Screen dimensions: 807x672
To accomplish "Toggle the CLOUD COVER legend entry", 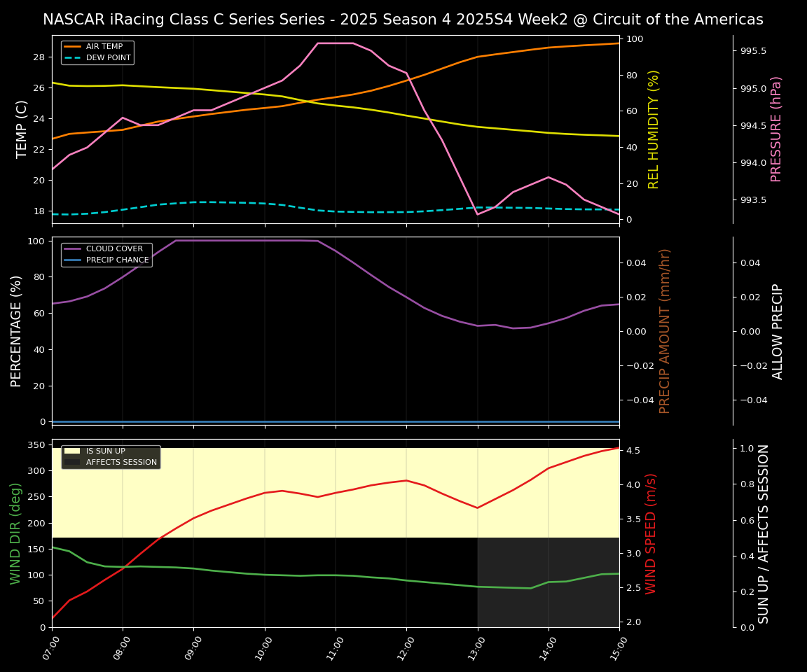I will [114, 248].
